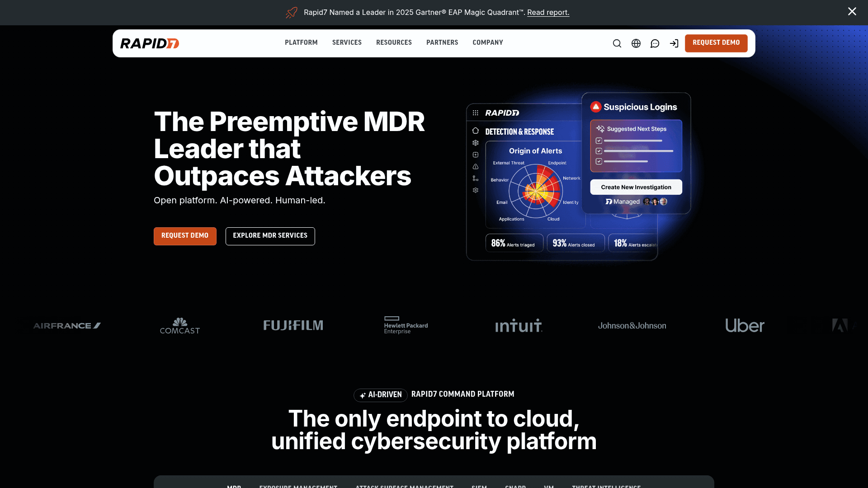Switch to the SIEM tab
Screen dimensions: 868x488
(479, 486)
